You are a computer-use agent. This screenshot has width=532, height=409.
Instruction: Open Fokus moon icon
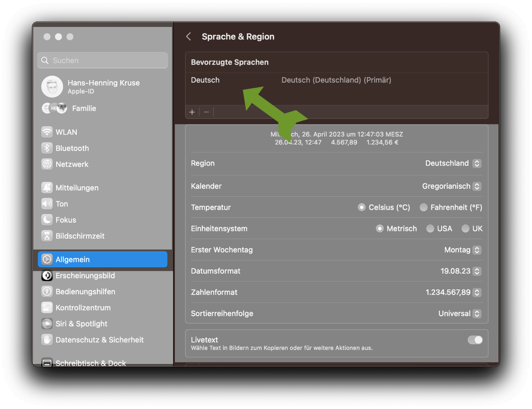(x=47, y=220)
